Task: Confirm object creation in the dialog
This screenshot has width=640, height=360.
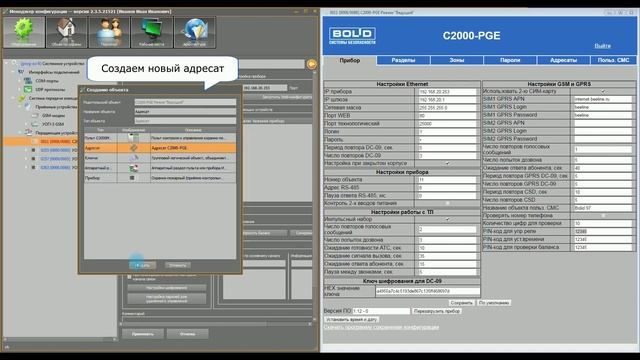Action: [x=142, y=265]
